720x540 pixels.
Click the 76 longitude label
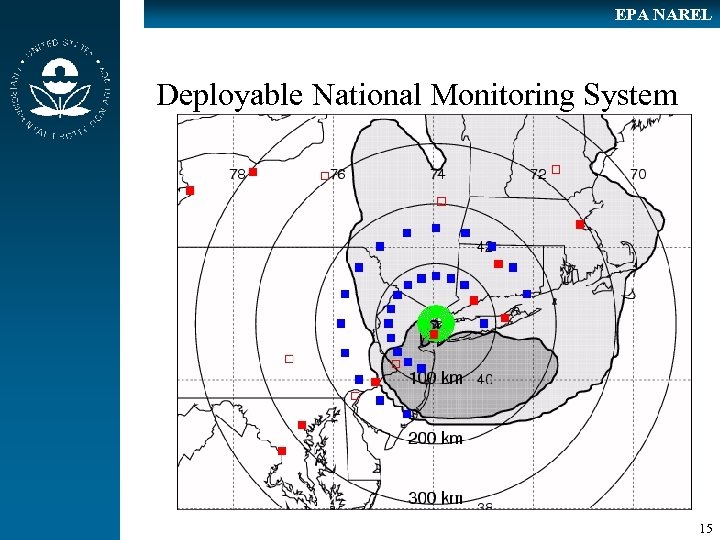[x=338, y=174]
